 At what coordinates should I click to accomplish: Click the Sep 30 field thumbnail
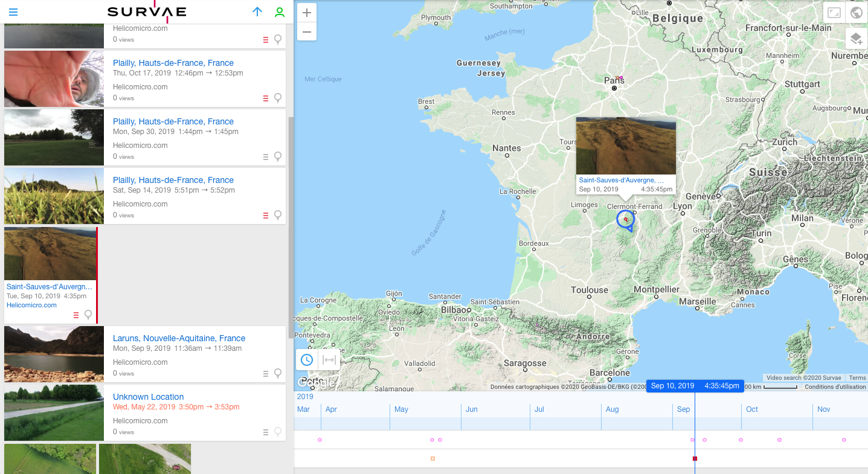[x=54, y=137]
